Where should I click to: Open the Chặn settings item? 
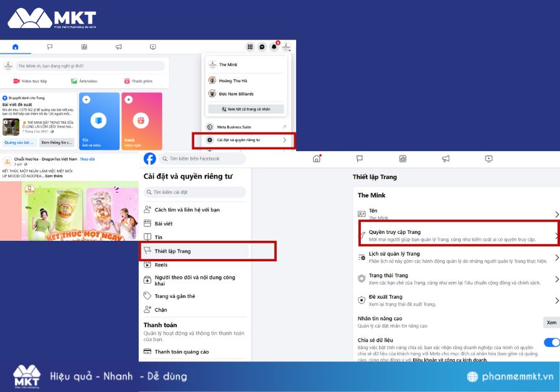pyautogui.click(x=195, y=309)
